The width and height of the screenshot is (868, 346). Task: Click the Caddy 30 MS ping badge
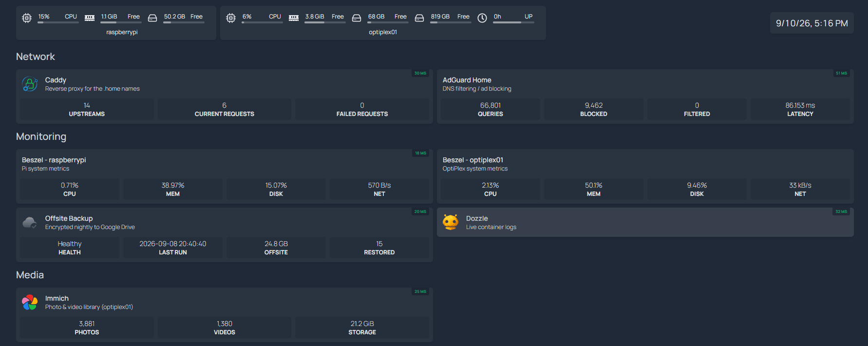click(x=420, y=73)
